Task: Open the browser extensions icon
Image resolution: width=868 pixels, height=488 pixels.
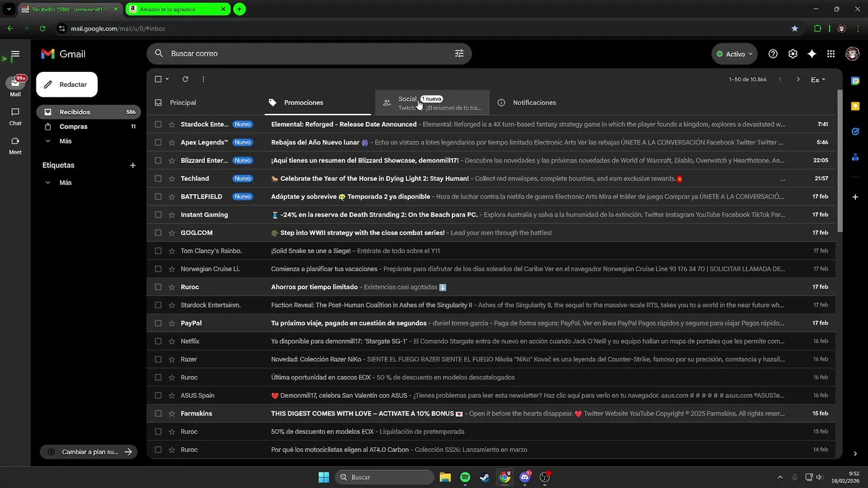Action: pos(817,28)
